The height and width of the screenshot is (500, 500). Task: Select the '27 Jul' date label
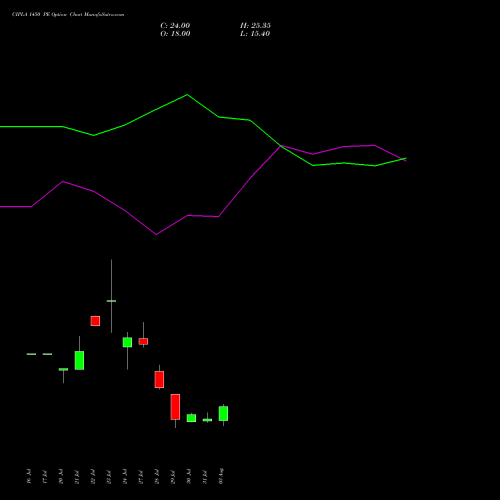(141, 476)
